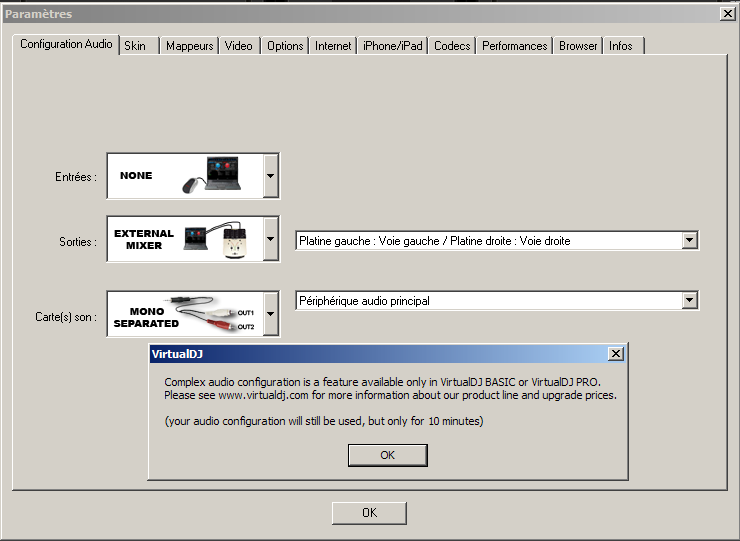This screenshot has width=740, height=541.
Task: Click the Carte(s) son label
Action: 66,317
